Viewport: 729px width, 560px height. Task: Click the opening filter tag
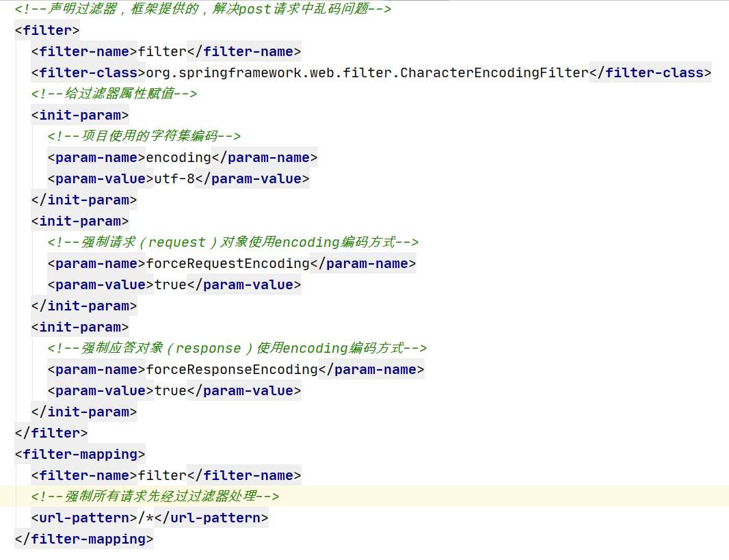click(47, 30)
